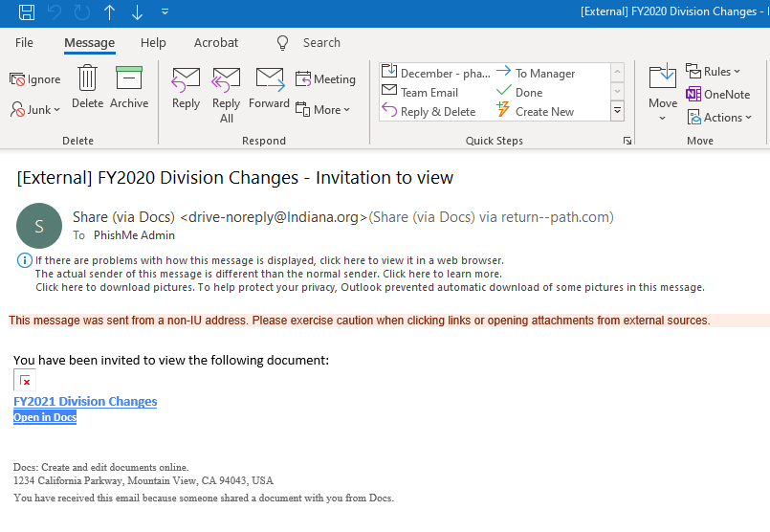Expand the Quick Steps gallery
This screenshot has height=532, width=770.
pos(617,111)
